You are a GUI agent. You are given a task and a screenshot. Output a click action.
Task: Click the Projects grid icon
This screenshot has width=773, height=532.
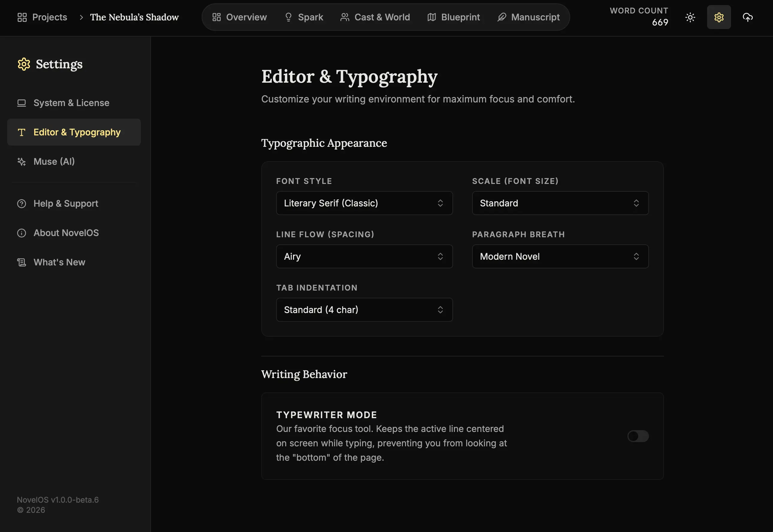22,17
